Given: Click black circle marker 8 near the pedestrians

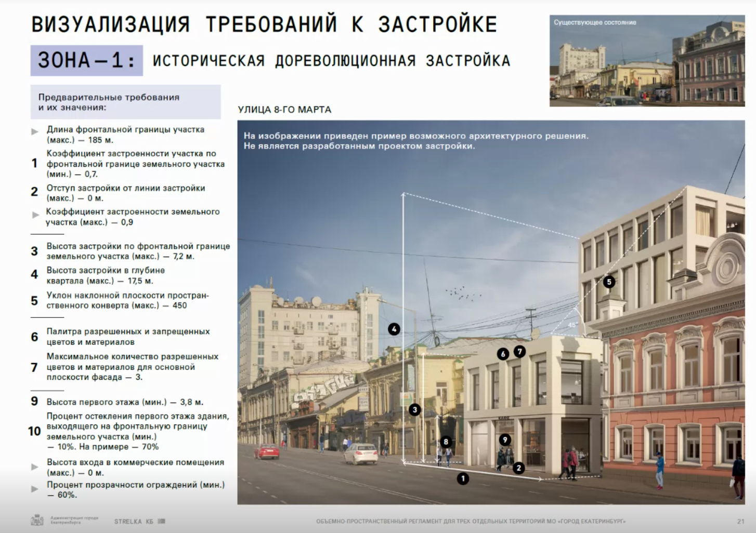Looking at the screenshot, I should 446,442.
